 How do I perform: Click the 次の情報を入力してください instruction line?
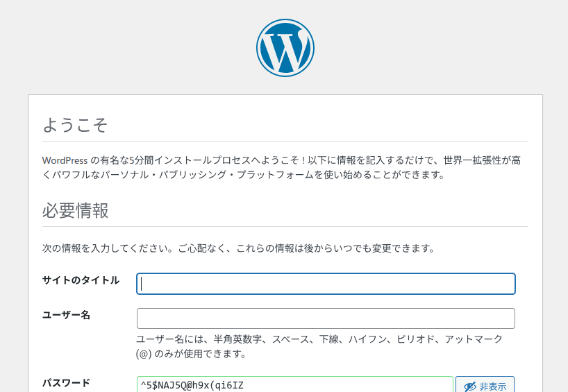click(x=238, y=248)
